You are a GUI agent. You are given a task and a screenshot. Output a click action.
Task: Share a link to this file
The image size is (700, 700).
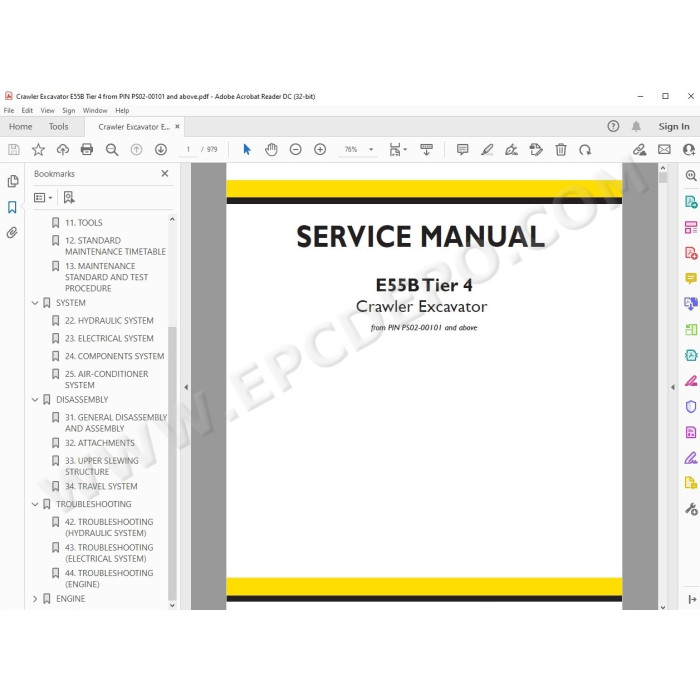tap(639, 150)
